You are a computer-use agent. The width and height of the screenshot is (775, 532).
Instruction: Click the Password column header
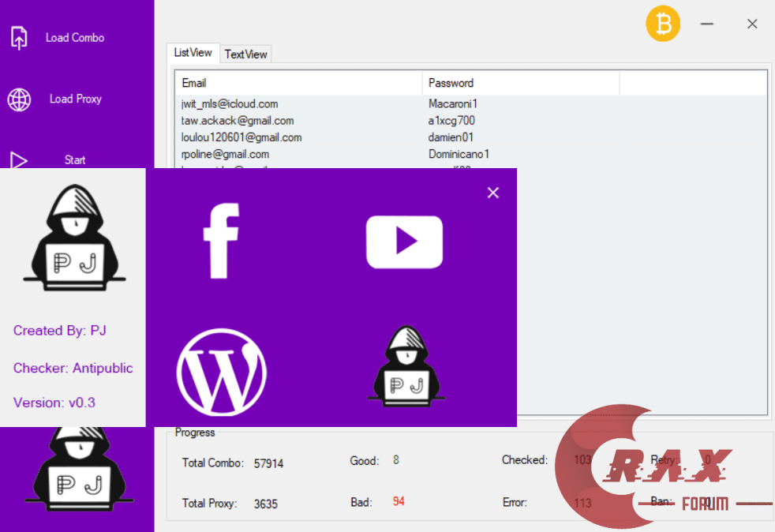click(x=520, y=83)
